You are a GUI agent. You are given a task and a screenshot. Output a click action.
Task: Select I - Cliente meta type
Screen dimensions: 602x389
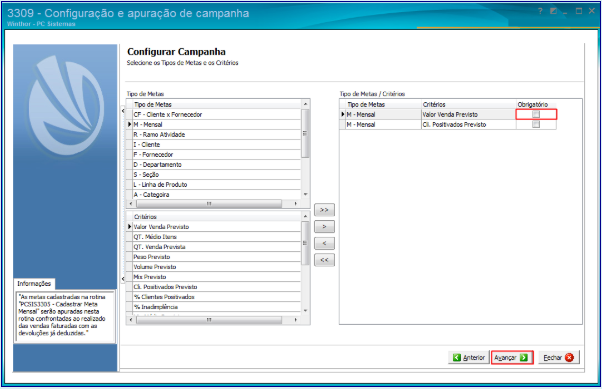point(217,144)
